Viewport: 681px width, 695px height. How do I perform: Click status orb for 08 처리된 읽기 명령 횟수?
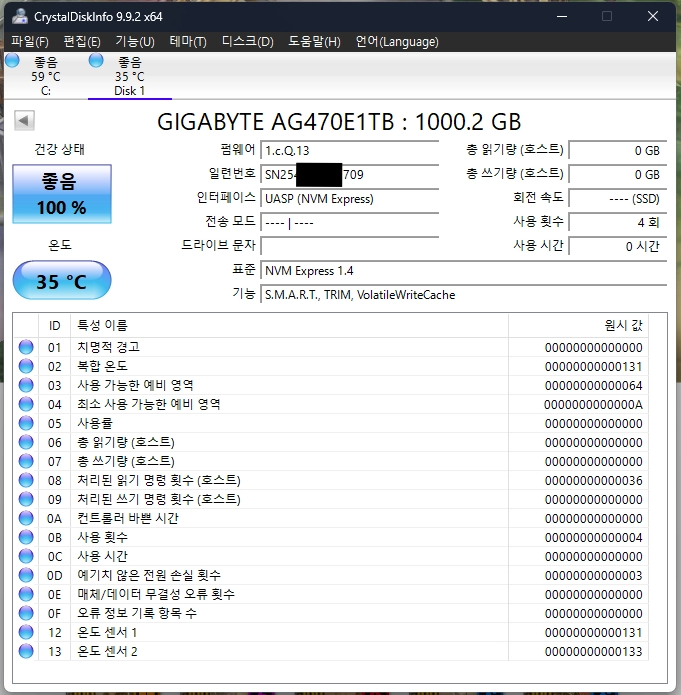point(26,480)
